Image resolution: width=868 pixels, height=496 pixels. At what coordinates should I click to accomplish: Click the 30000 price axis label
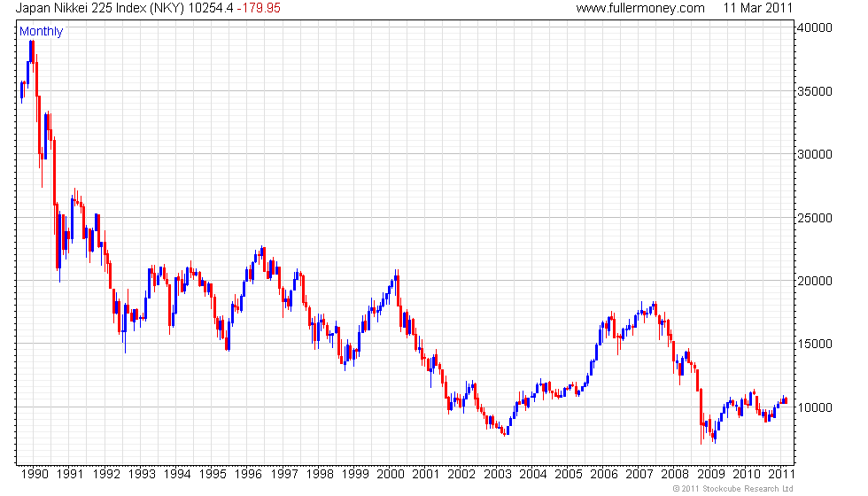pos(814,154)
